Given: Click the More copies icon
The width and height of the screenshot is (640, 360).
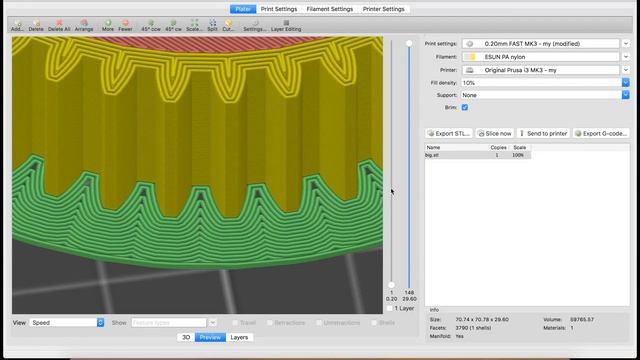Looking at the screenshot, I should pyautogui.click(x=108, y=25).
